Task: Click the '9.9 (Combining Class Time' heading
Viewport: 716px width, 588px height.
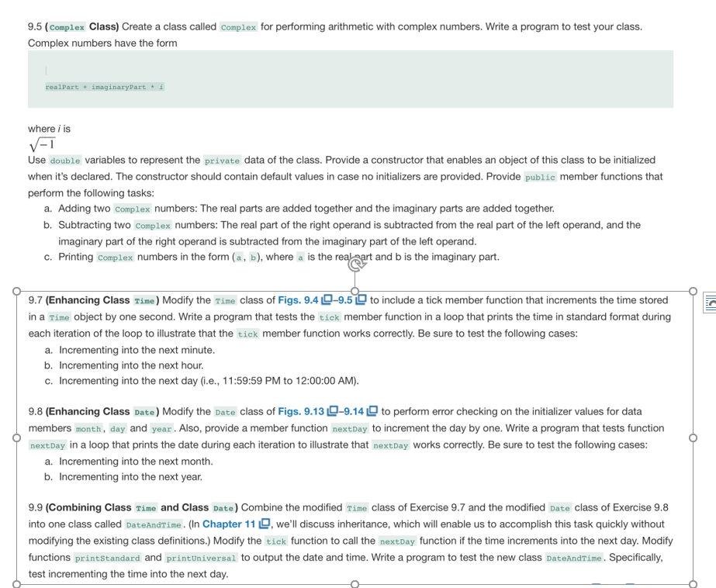Action: (92, 507)
